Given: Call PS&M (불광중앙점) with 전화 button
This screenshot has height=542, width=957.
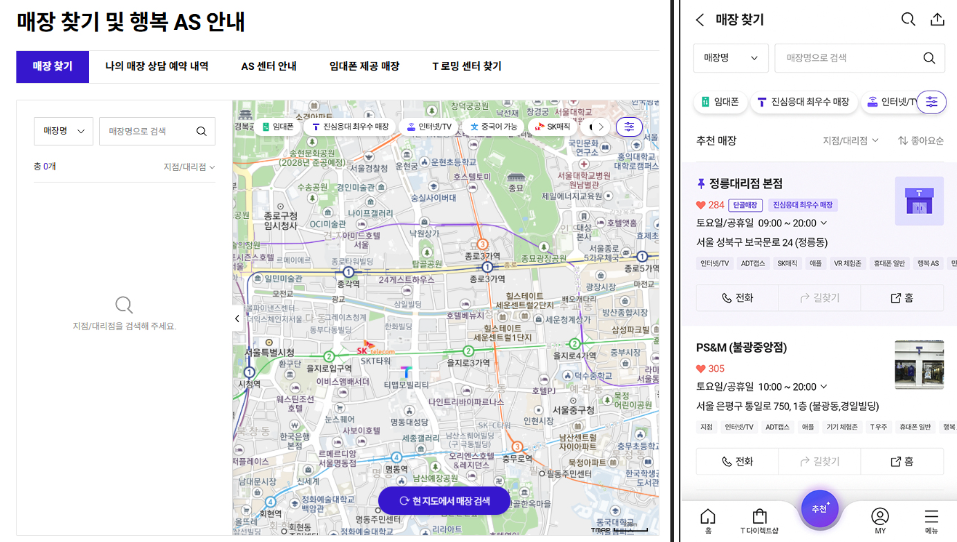Looking at the screenshot, I should (x=737, y=461).
